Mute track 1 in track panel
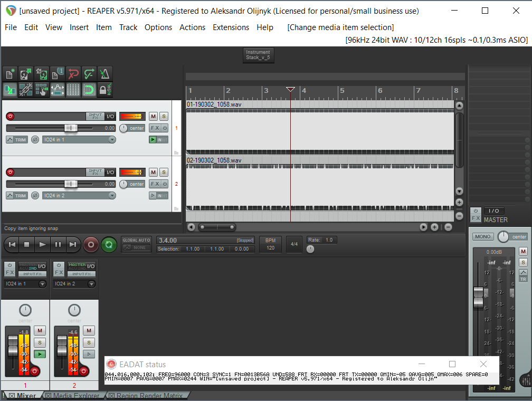The image size is (532, 401). click(x=154, y=117)
